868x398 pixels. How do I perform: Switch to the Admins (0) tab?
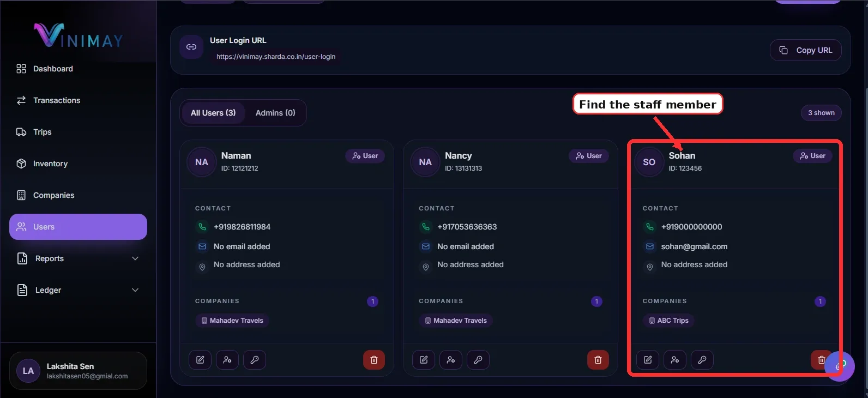coord(275,113)
